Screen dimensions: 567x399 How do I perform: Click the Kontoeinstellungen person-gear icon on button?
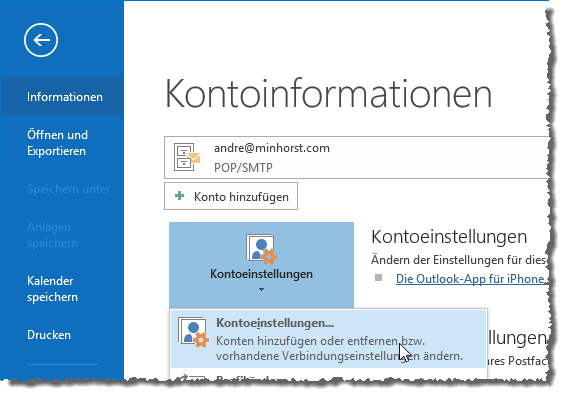pos(261,249)
